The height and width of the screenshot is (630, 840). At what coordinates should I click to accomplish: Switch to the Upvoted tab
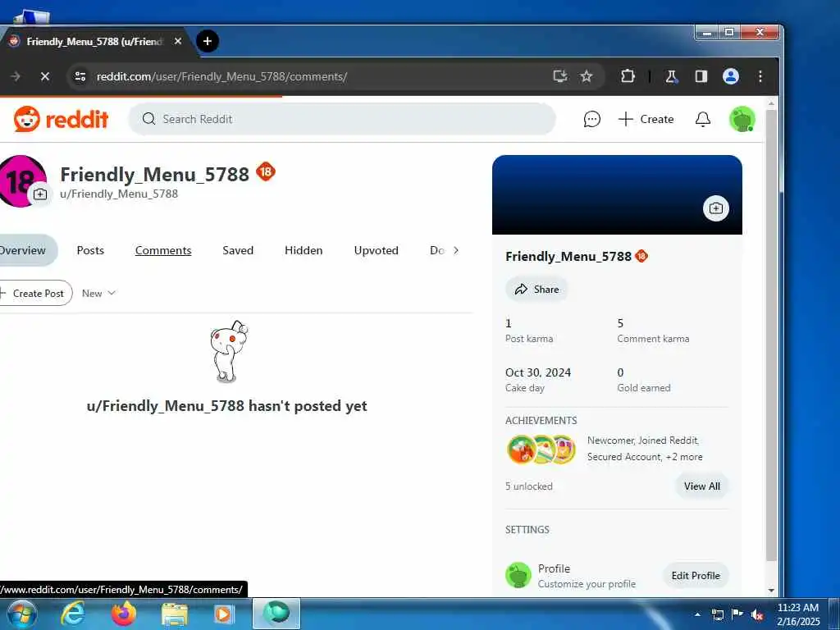[376, 250]
